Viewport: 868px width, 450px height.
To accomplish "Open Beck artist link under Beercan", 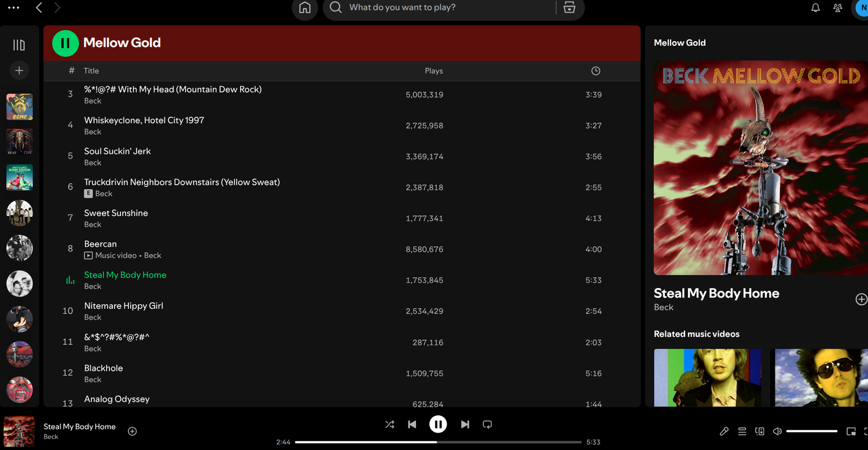I will 153,255.
